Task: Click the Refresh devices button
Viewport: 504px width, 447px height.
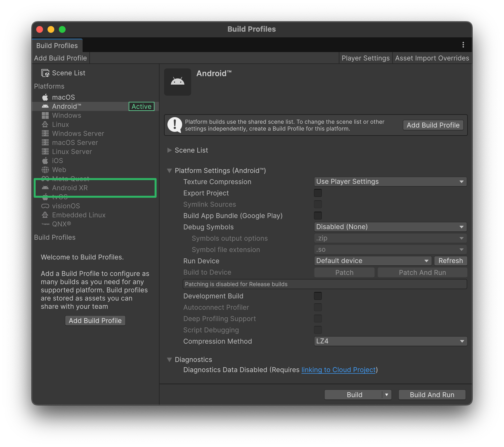Action: [x=451, y=261]
